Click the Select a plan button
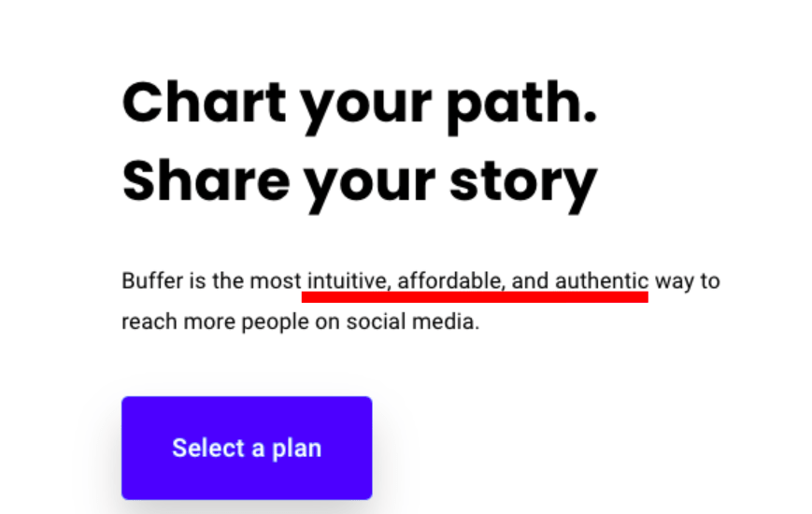 tap(247, 448)
